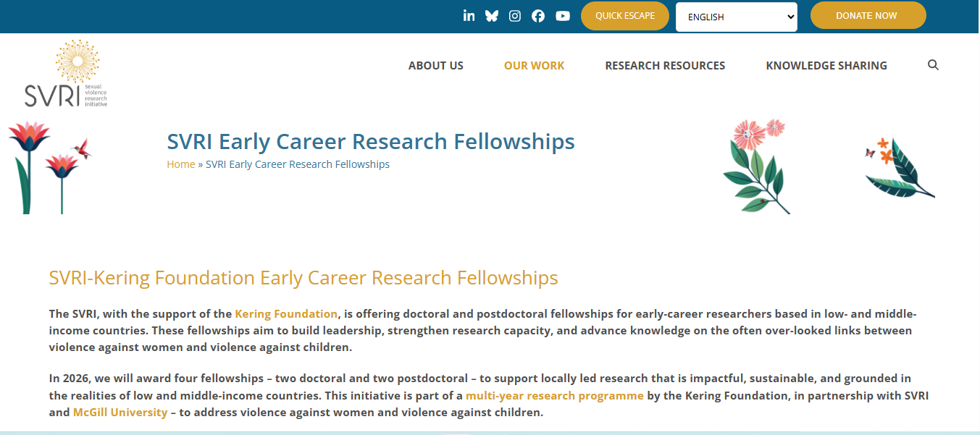Visit SVRI's Instagram profile

[515, 14]
